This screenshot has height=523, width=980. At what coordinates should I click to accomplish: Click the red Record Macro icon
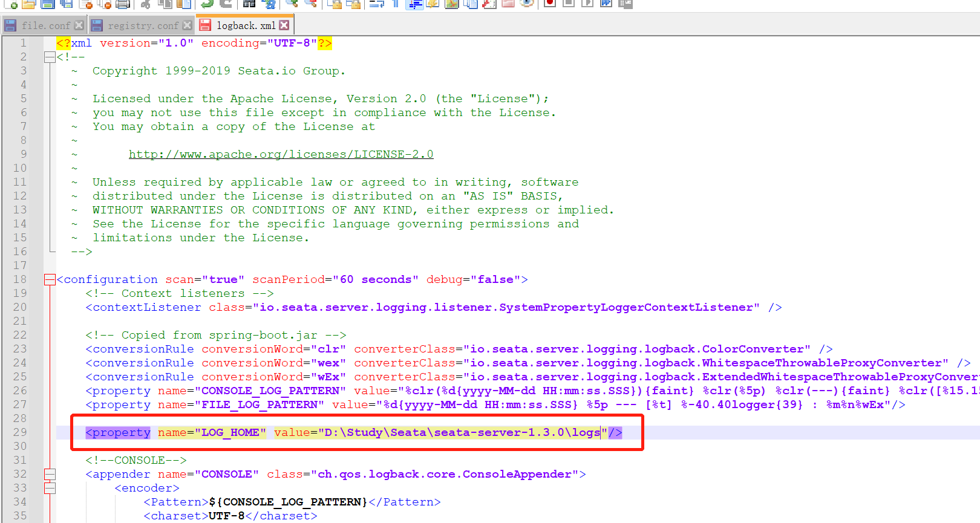(x=549, y=3)
